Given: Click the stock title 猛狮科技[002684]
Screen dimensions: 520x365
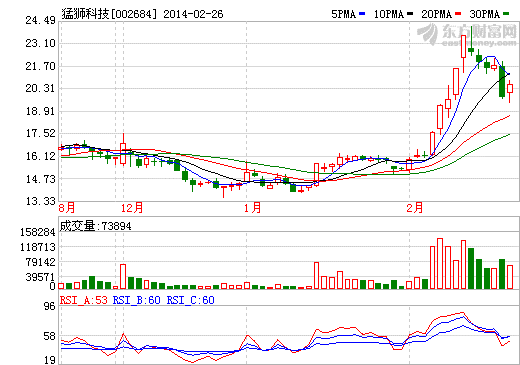Looking at the screenshot, I should [x=109, y=14].
